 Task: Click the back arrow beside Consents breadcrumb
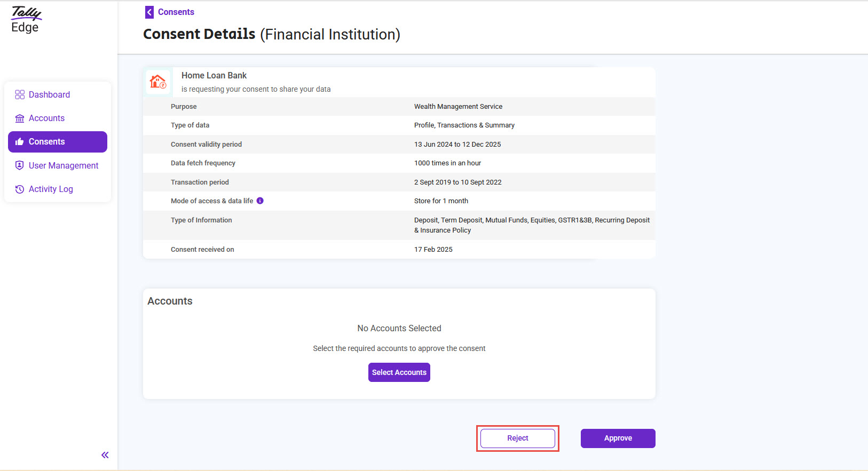point(149,12)
